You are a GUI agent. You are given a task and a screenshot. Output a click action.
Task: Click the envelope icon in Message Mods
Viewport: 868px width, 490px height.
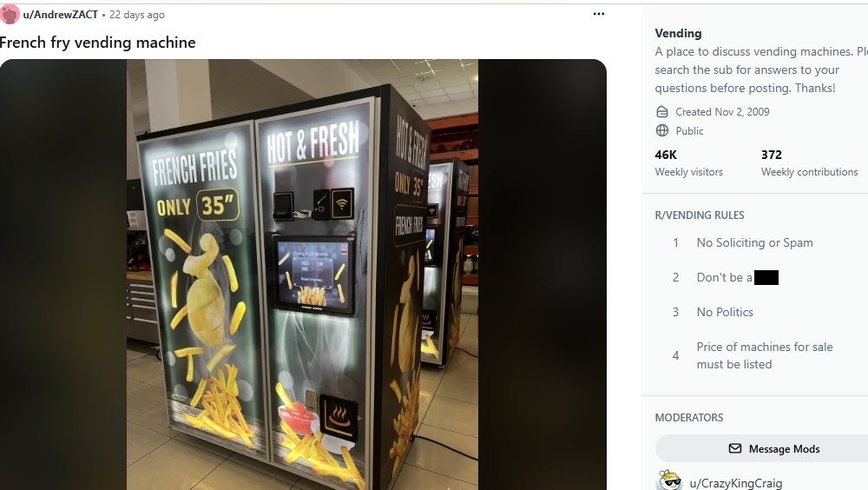point(734,448)
